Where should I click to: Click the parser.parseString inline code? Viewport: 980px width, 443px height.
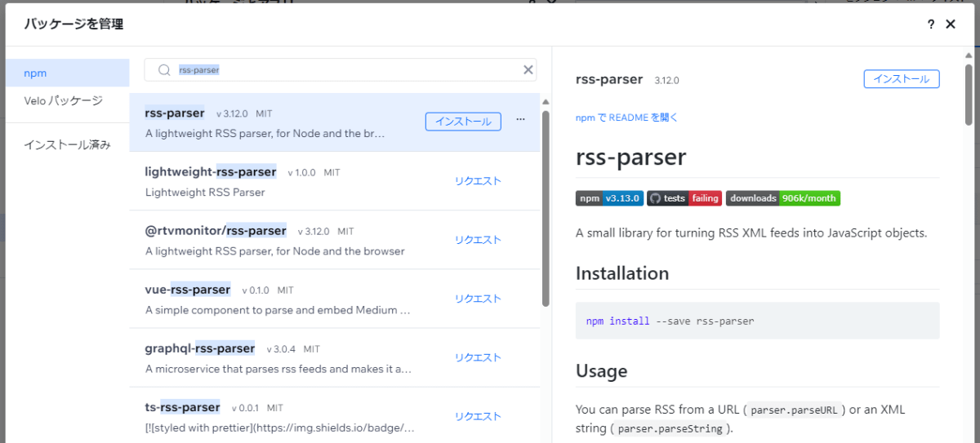(x=670, y=429)
